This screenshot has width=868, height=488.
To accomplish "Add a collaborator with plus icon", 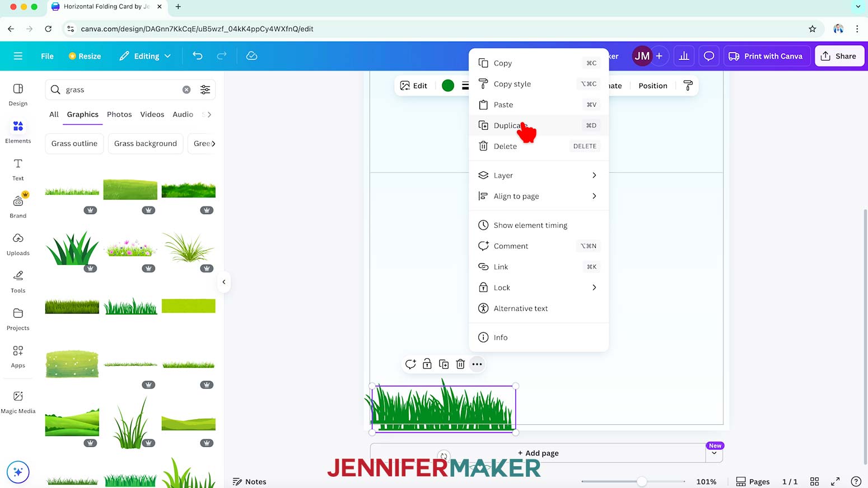I will (x=659, y=56).
